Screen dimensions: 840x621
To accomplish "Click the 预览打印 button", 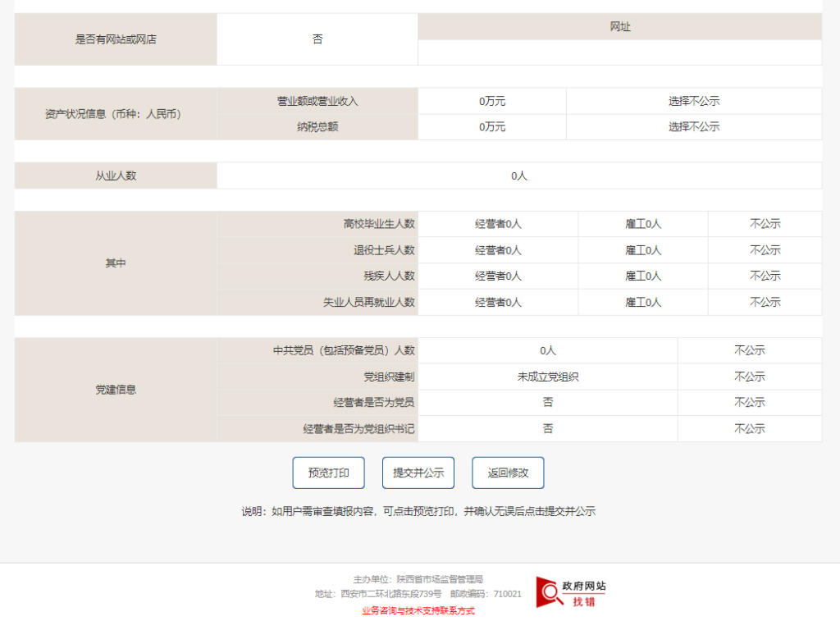I will (x=328, y=473).
